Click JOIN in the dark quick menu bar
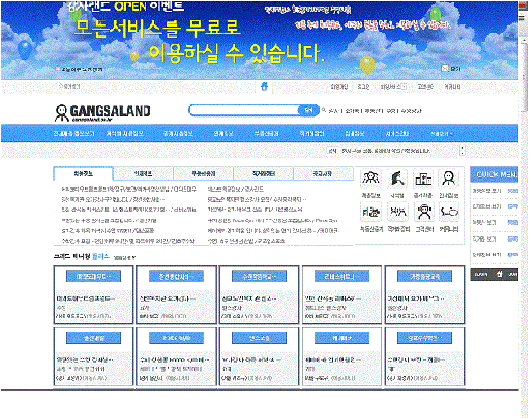Image resolution: width=532 pixels, height=418 pixels. (x=512, y=274)
